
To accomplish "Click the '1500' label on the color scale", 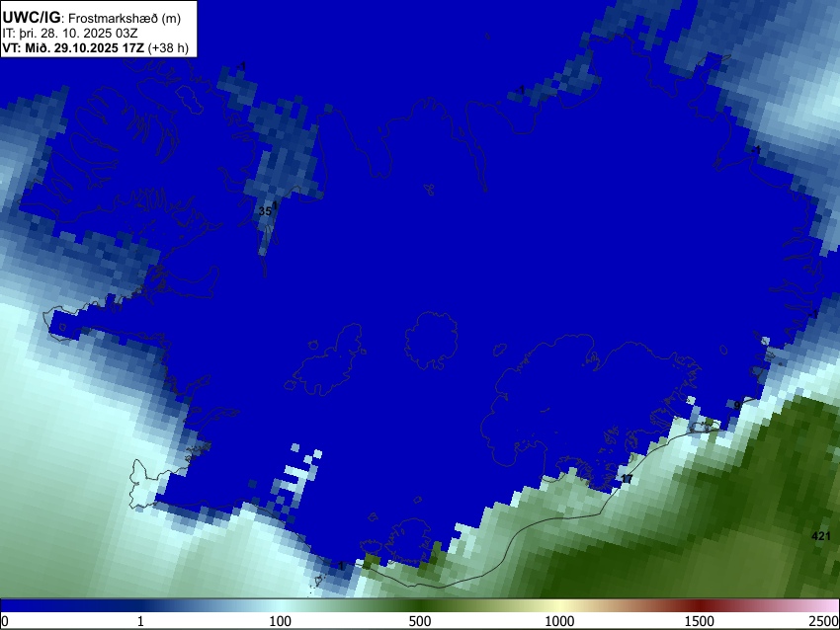I will (700, 621).
